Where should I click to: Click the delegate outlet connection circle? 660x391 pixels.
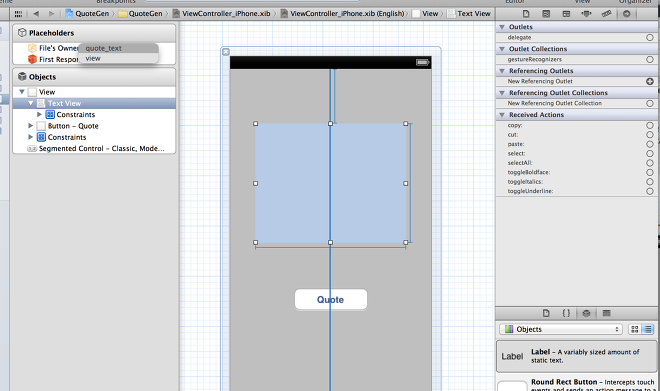[650, 37]
